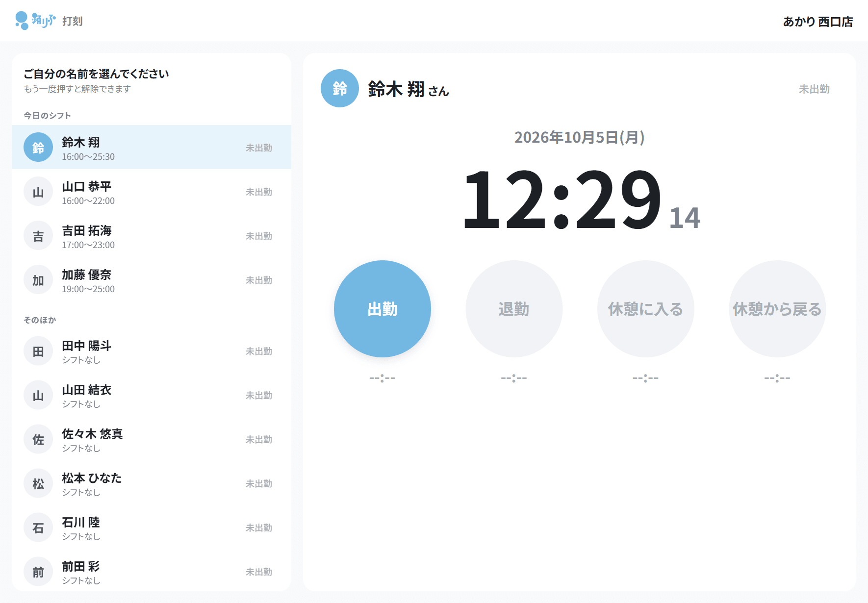Select staff member 田中 陽斗
This screenshot has width=868, height=603.
tap(152, 351)
